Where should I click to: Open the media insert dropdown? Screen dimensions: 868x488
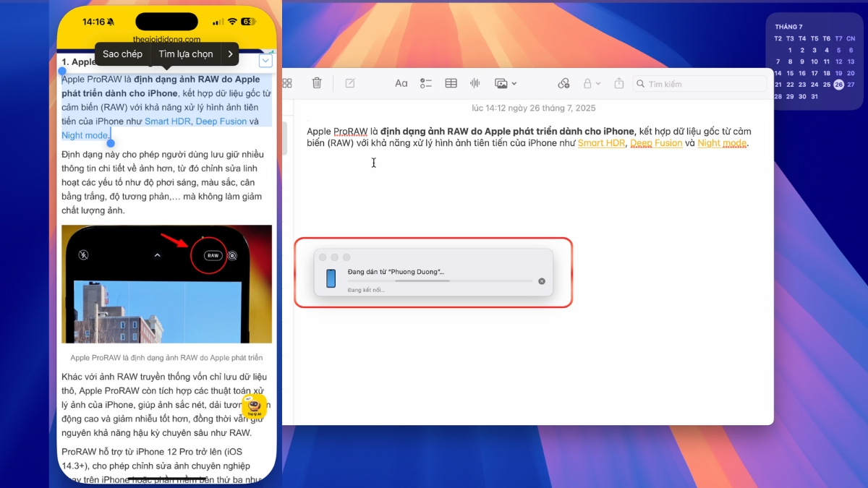(506, 84)
